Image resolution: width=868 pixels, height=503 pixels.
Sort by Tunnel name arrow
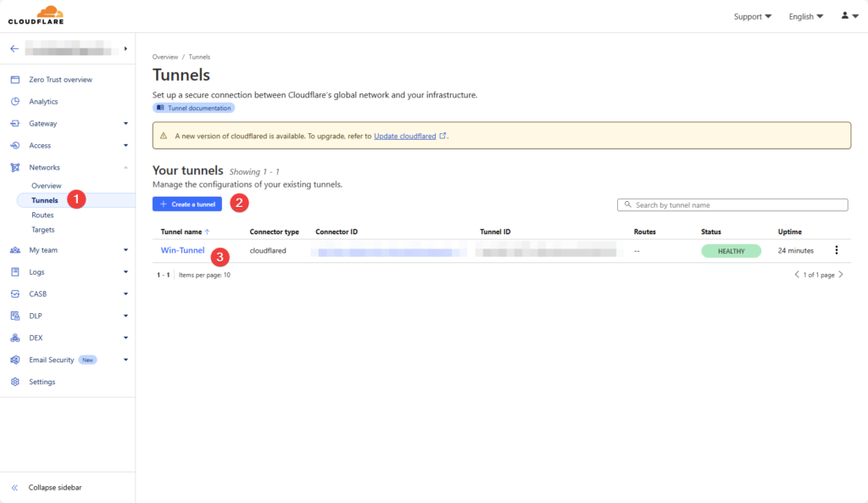coord(207,232)
